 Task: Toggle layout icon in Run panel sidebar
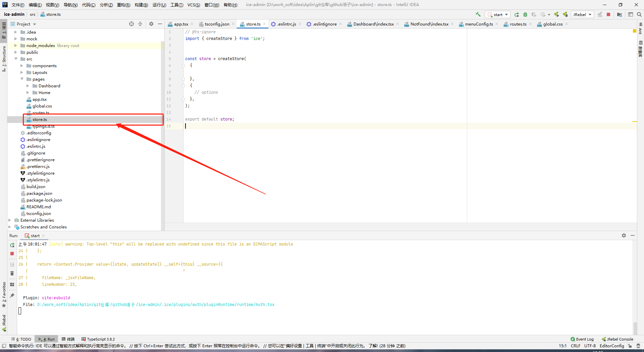tap(12, 284)
